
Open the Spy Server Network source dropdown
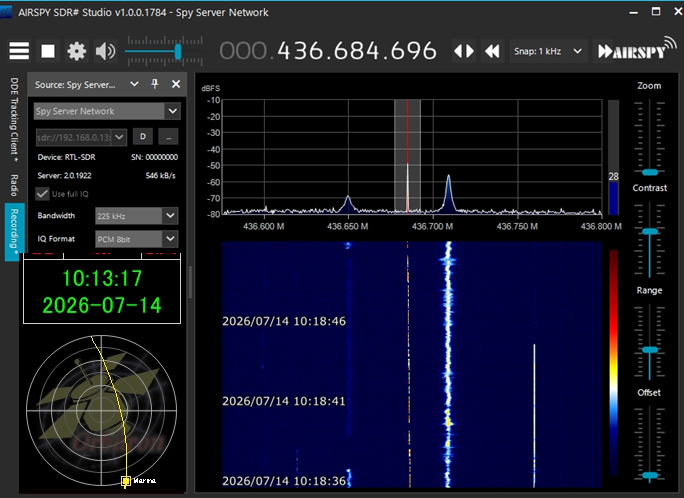pyautogui.click(x=107, y=111)
